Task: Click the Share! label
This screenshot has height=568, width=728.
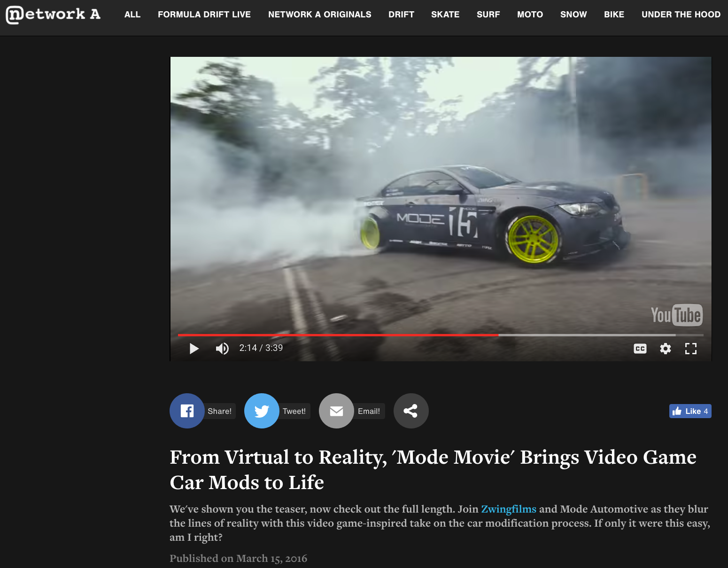Action: [x=219, y=411]
